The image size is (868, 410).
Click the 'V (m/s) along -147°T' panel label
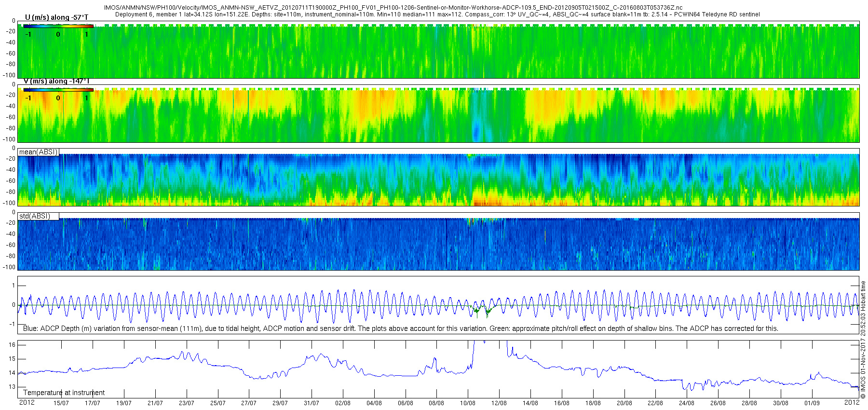tap(56, 81)
